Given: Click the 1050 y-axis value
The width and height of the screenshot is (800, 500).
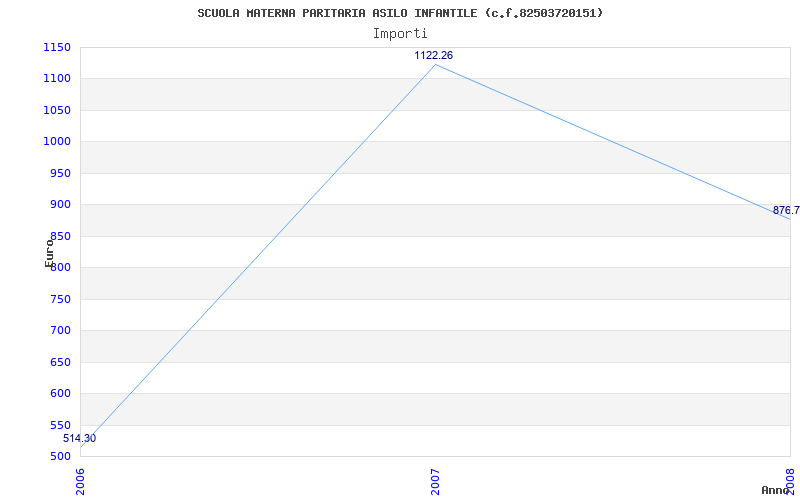Looking at the screenshot, I should point(57,110).
